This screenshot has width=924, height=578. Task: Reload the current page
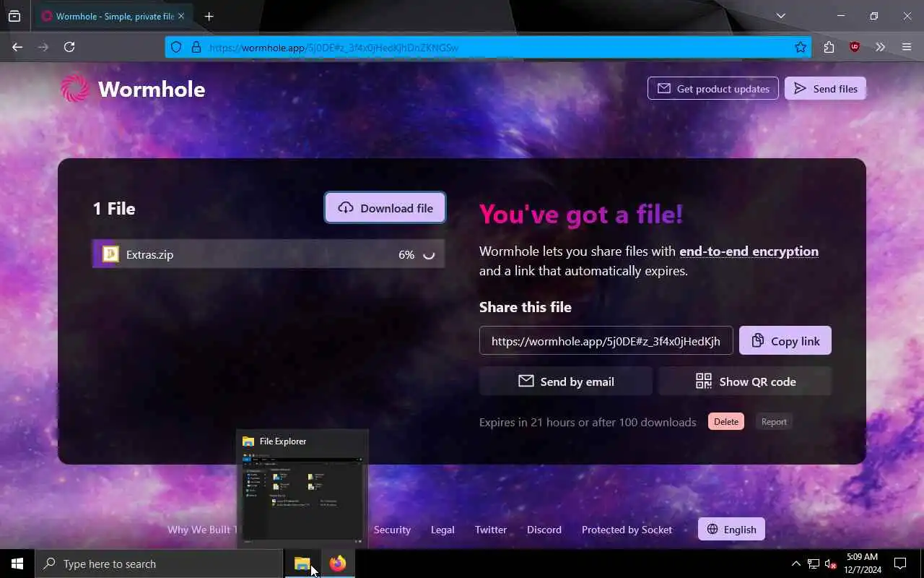[x=69, y=47]
